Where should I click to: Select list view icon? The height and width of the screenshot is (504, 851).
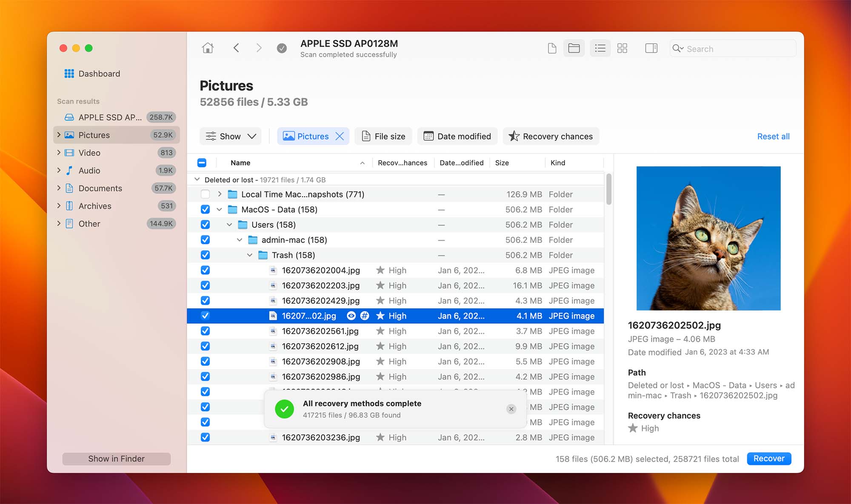point(600,48)
